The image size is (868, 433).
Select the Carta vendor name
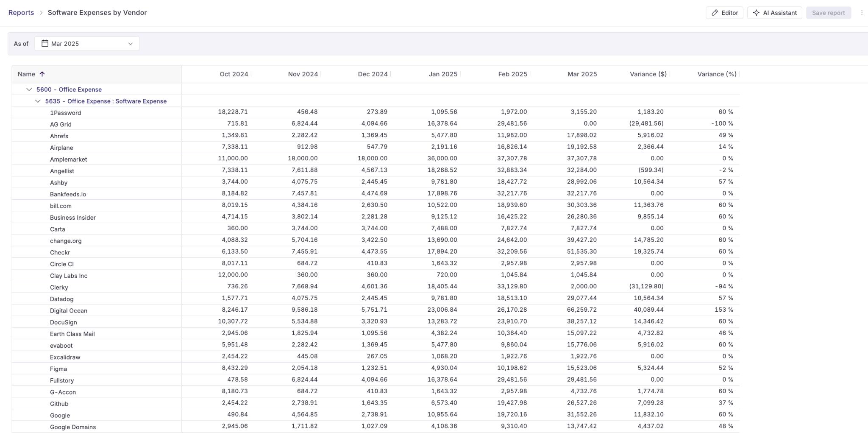tap(58, 229)
